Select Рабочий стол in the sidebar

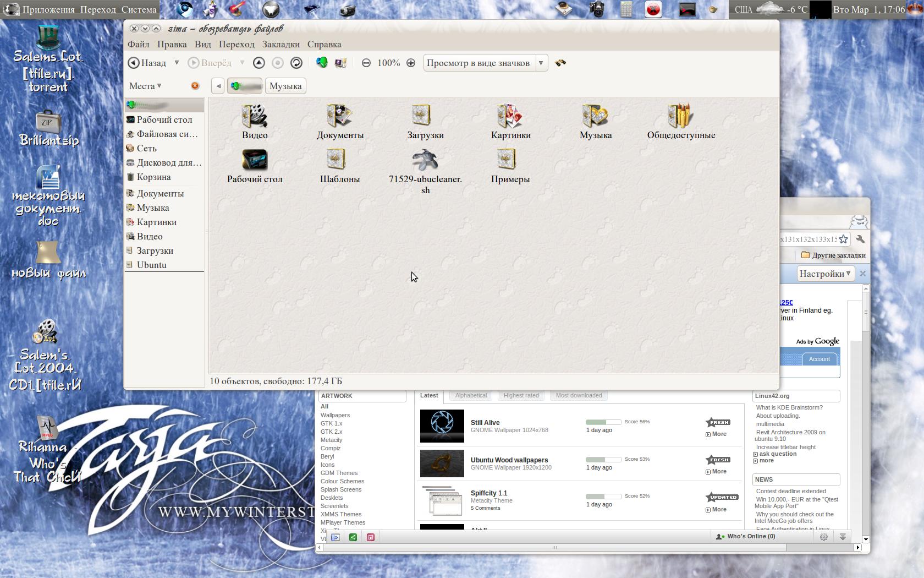coord(164,119)
